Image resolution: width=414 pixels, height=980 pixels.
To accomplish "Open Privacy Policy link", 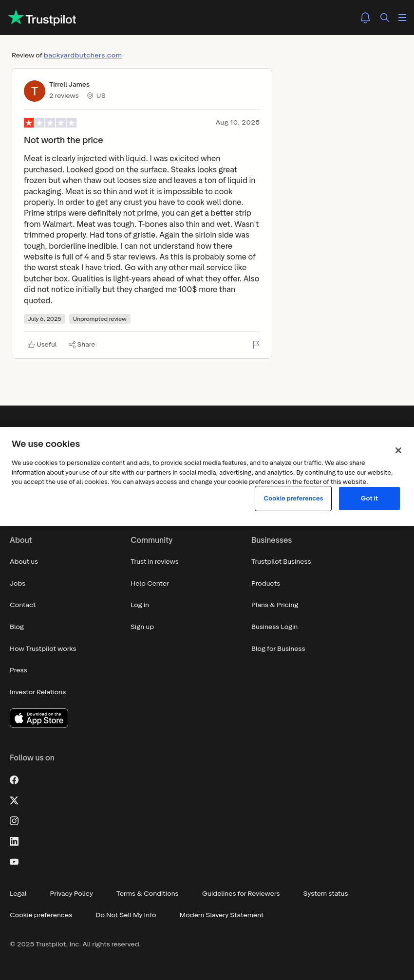I will pos(72,894).
